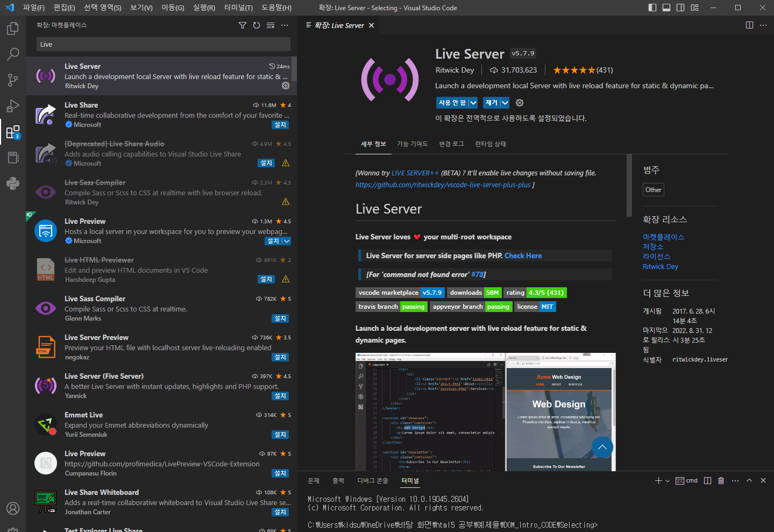Split the editor to the right
The height and width of the screenshot is (532, 774).
click(x=749, y=25)
